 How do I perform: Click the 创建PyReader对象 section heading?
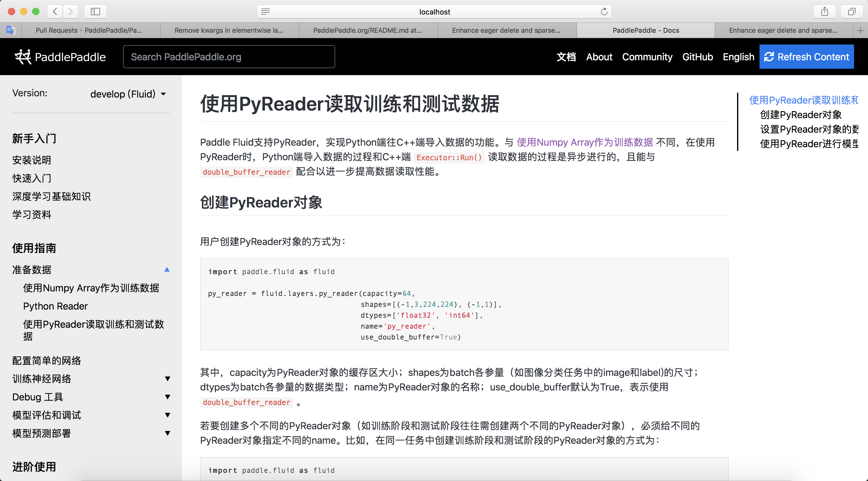(261, 202)
